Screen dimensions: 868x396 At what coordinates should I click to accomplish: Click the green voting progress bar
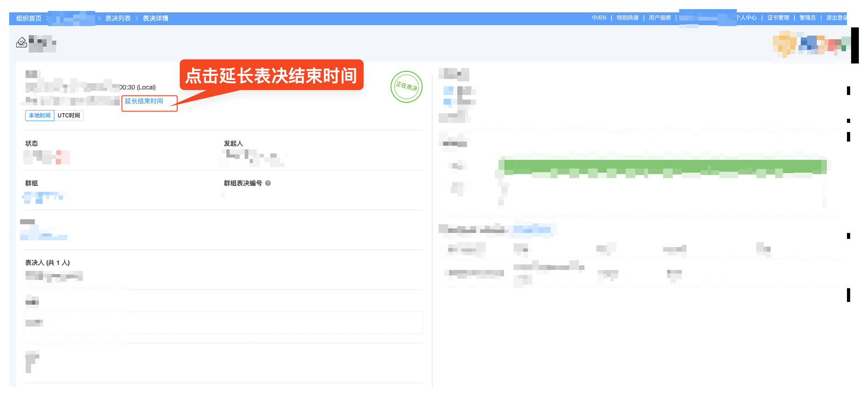point(663,166)
